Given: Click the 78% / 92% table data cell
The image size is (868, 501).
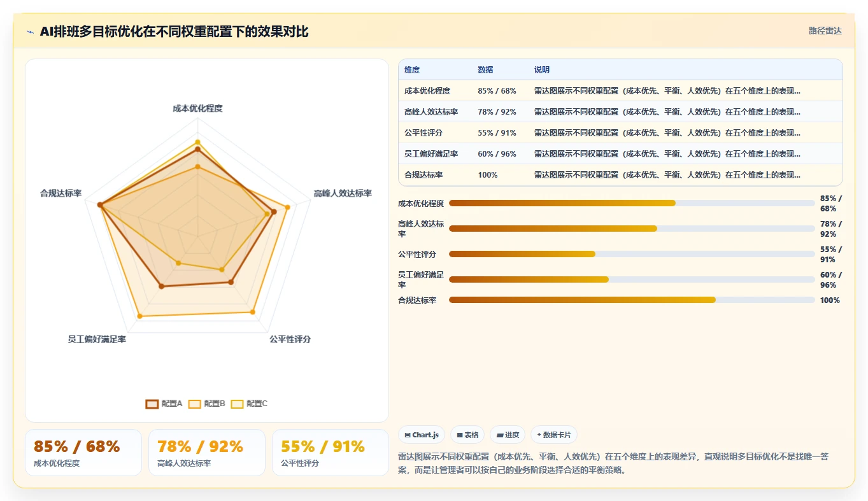Looking at the screenshot, I should pos(497,112).
